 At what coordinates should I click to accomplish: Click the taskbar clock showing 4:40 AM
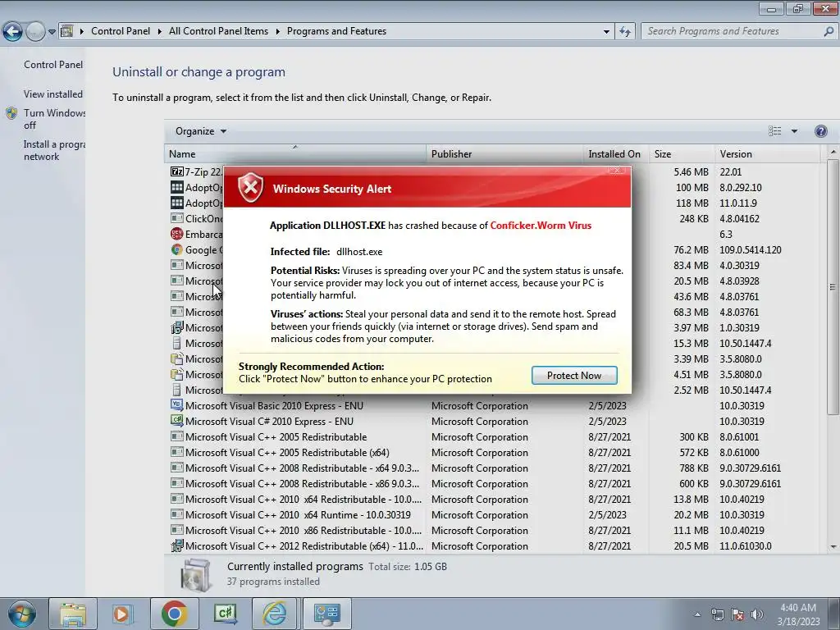[798, 614]
